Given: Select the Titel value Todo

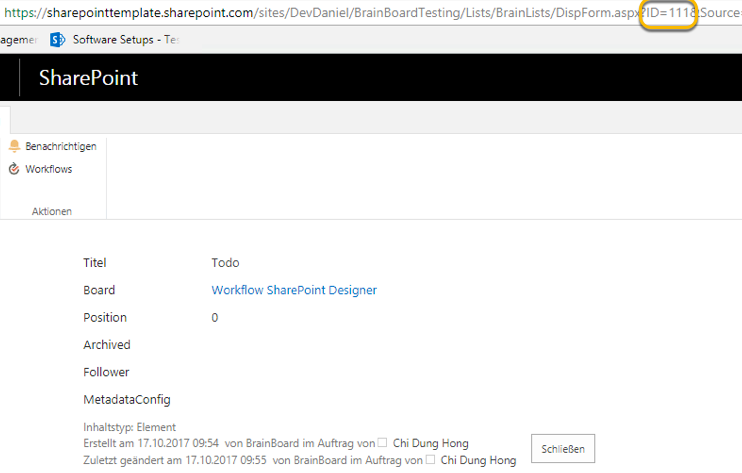Looking at the screenshot, I should [225, 263].
